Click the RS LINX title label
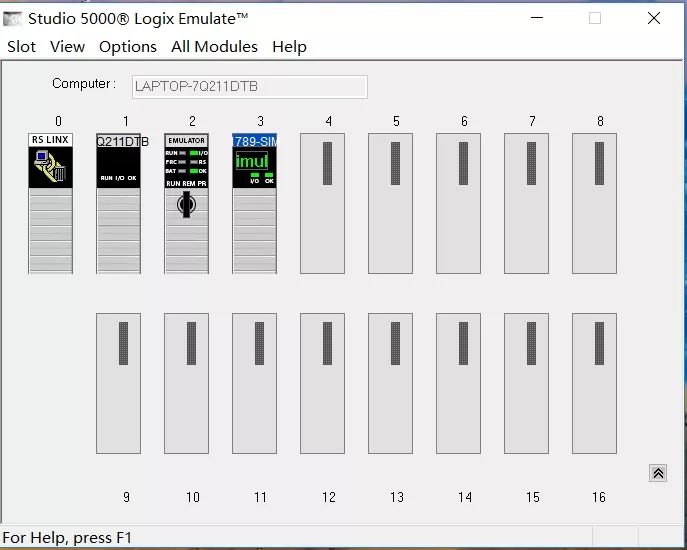The height and width of the screenshot is (550, 687). point(50,140)
